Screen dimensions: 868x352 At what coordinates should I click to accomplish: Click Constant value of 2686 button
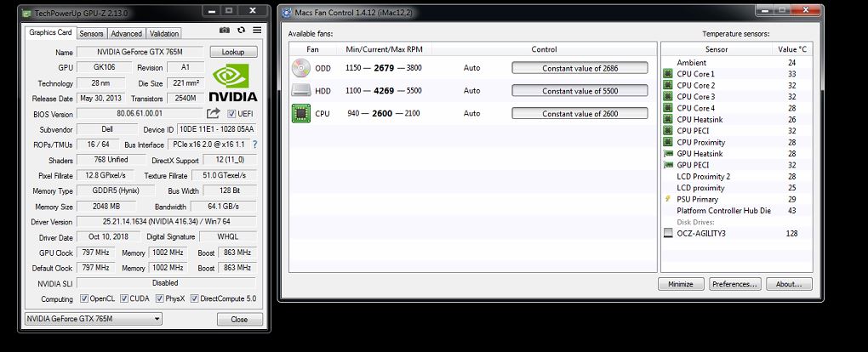(x=580, y=68)
